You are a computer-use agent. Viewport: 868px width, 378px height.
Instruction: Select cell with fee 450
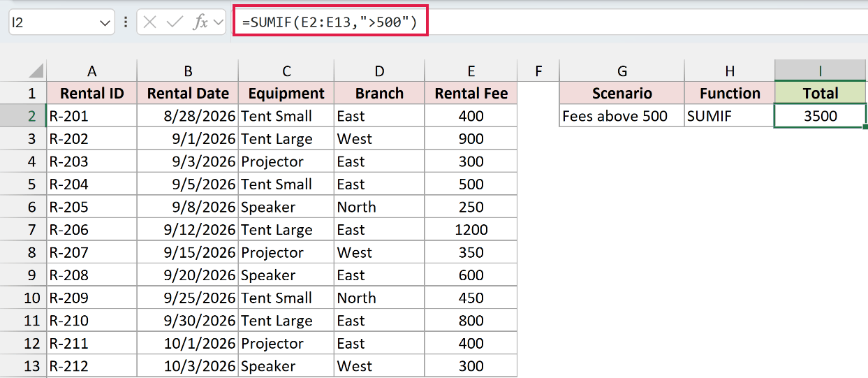[471, 298]
